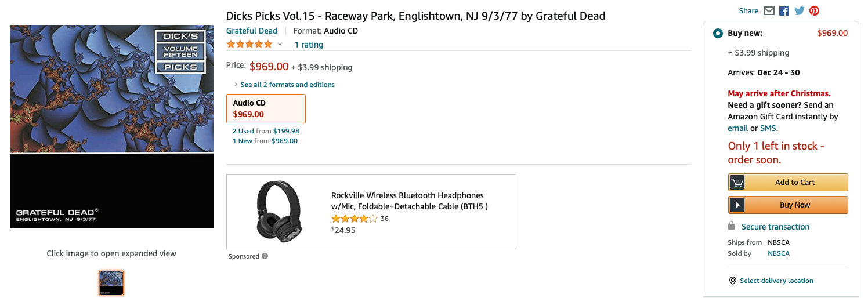
Task: Expand See all 2 formats and editions
Action: point(287,85)
